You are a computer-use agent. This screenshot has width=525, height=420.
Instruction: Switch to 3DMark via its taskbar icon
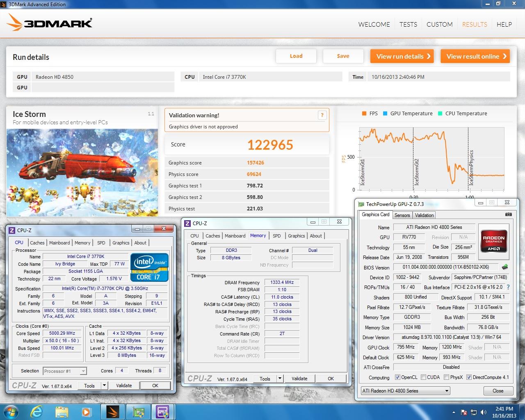(112, 411)
